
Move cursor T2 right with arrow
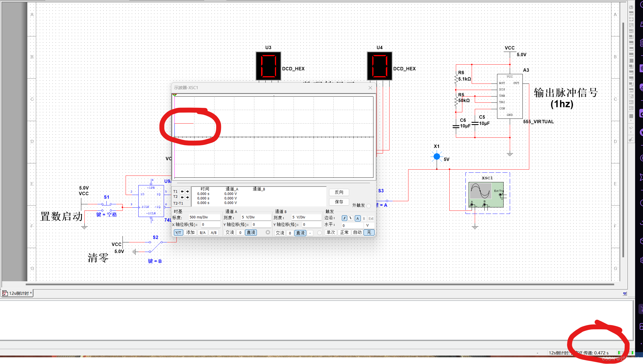click(187, 197)
